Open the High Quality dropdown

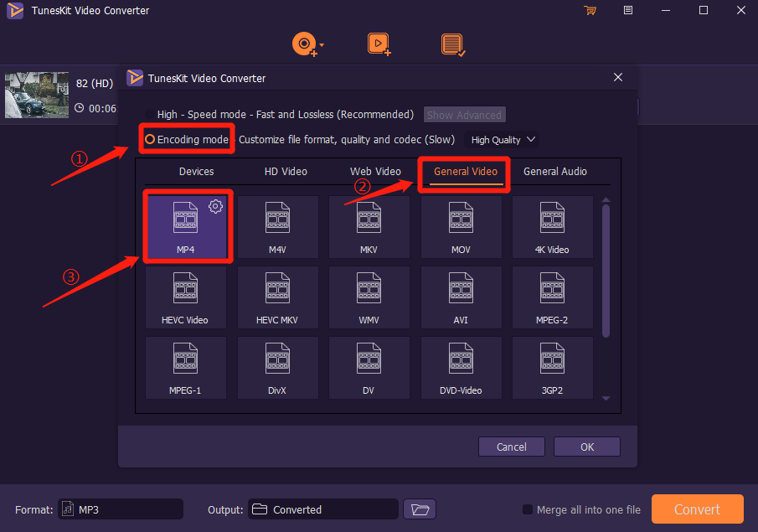pyautogui.click(x=503, y=140)
